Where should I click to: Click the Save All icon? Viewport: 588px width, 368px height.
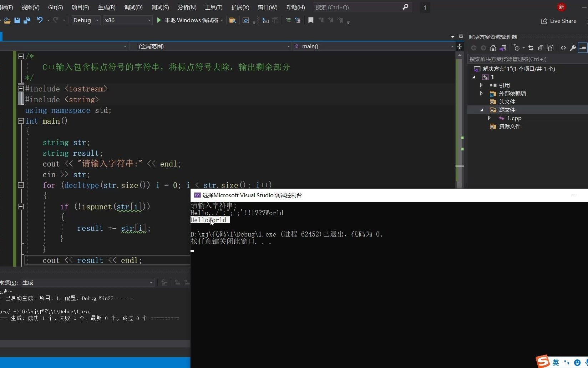[x=27, y=20]
